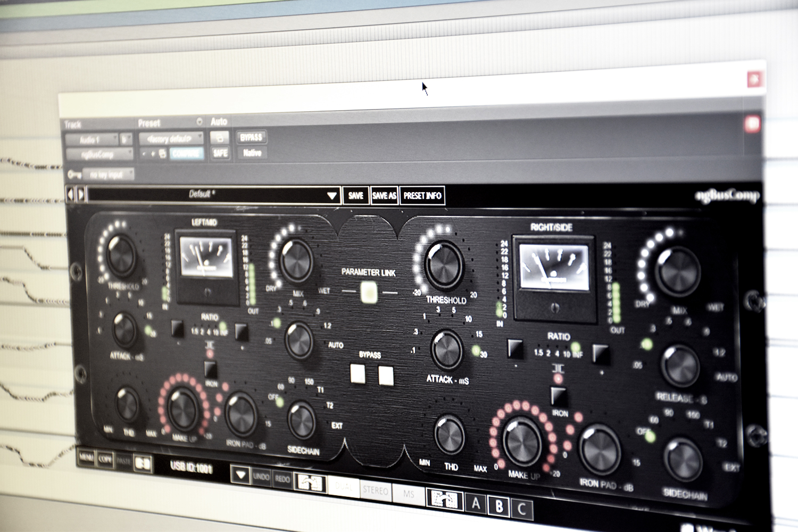Click the RIGHT/SIDE MIX knob
Viewport: 798px width, 532px height.
tap(677, 271)
